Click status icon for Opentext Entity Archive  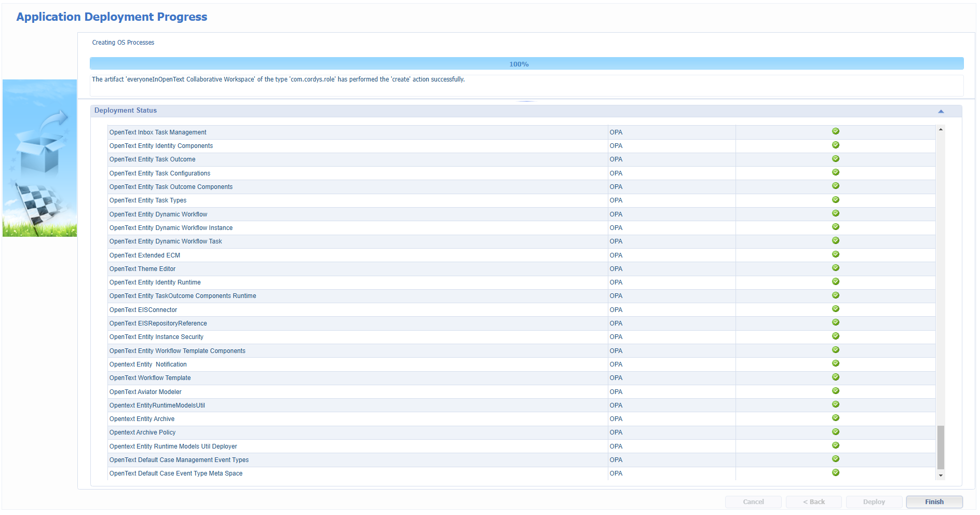point(836,418)
